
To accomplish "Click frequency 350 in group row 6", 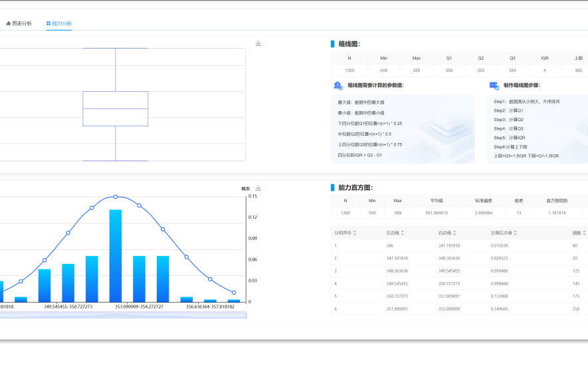I will pyautogui.click(x=576, y=309).
